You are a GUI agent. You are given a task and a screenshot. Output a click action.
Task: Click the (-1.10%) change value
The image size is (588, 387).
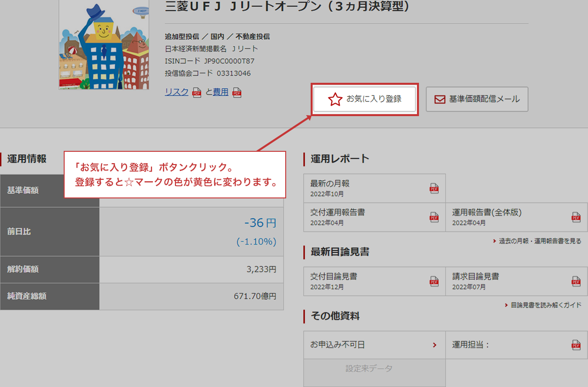[x=256, y=242]
